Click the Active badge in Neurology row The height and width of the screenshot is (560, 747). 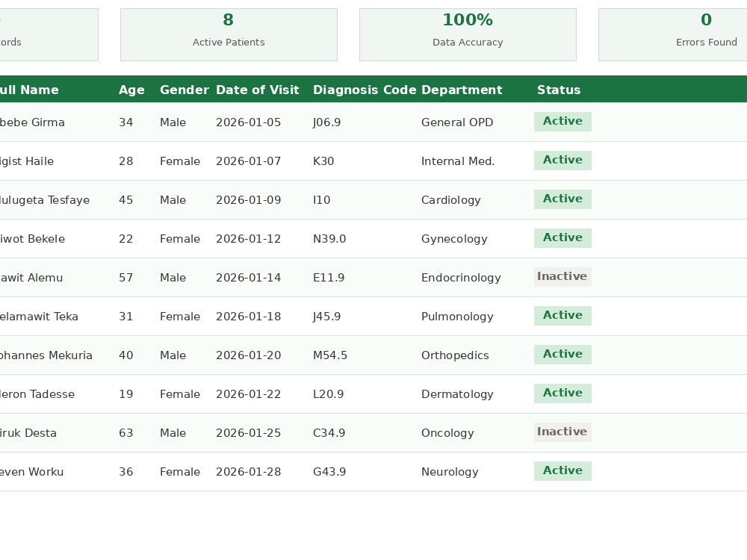pyautogui.click(x=562, y=471)
